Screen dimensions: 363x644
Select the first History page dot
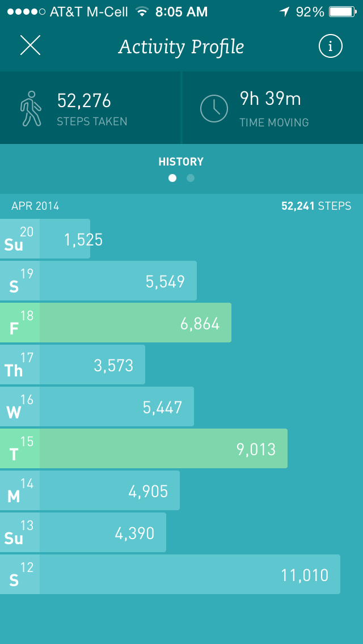pos(172,178)
